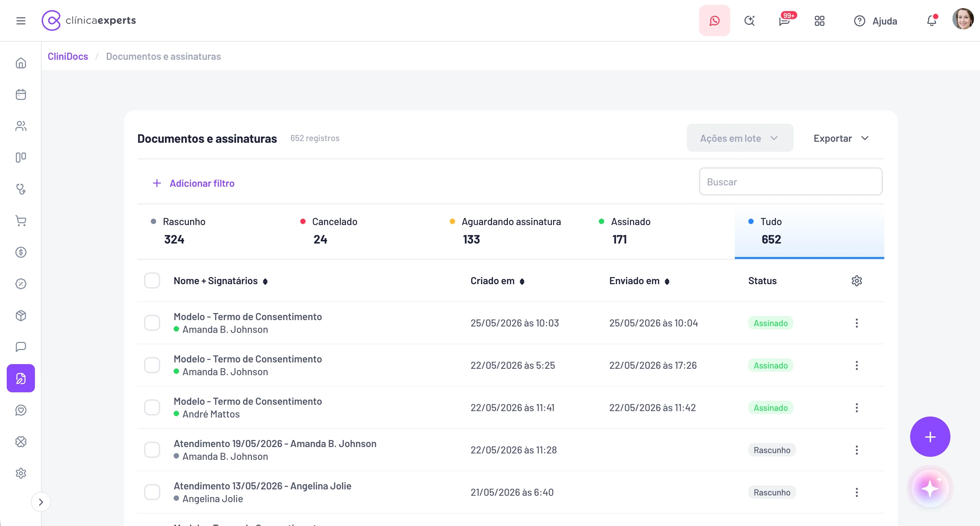Open the financial dollar sidebar icon
Screen dimensions: 980x526
(21, 252)
